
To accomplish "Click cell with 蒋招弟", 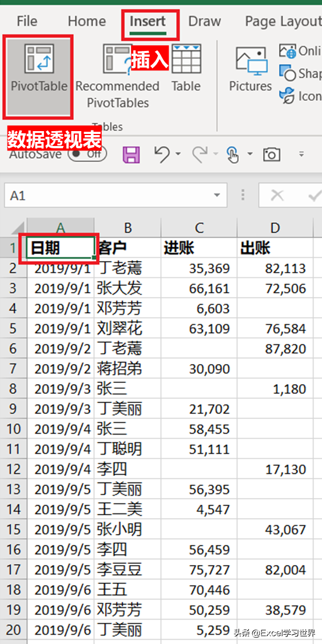I will click(x=128, y=369).
